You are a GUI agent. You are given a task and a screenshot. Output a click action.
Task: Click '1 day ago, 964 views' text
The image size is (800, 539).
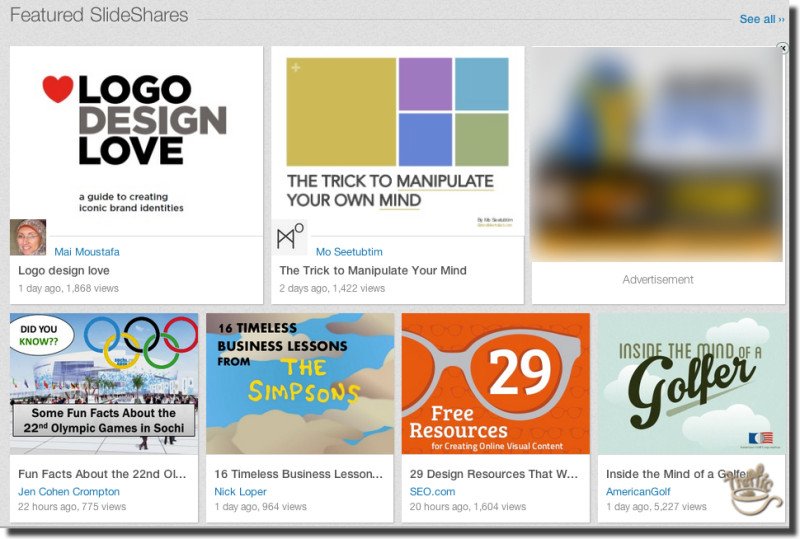(260, 507)
